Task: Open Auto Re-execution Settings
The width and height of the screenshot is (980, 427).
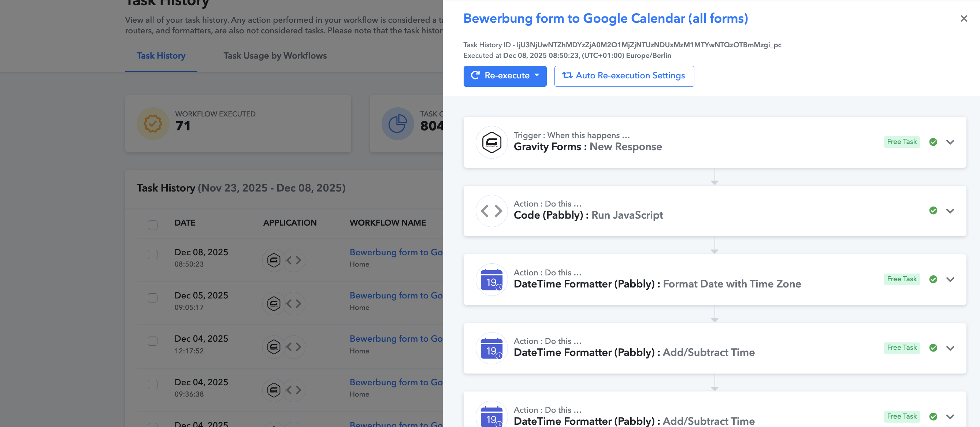Action: (624, 76)
